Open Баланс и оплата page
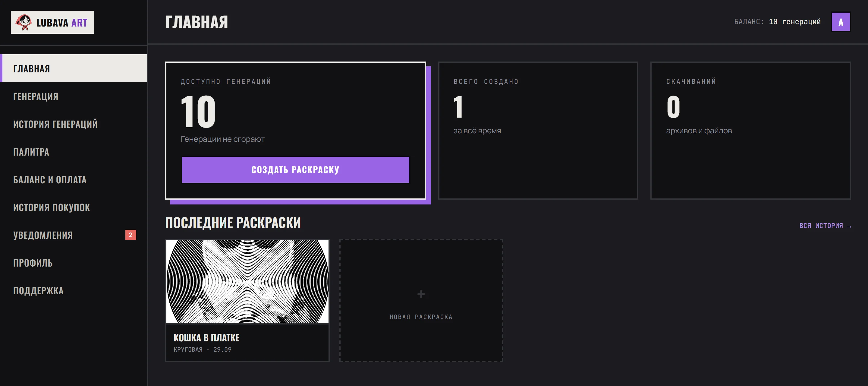 [x=74, y=179]
